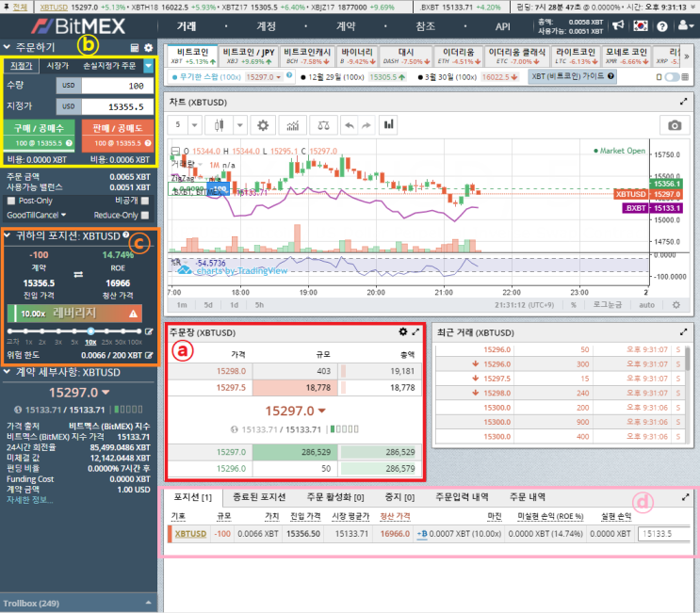This screenshot has width=700, height=613.
Task: Open the 이더리움 ETH instrument tab
Action: pyautogui.click(x=458, y=56)
